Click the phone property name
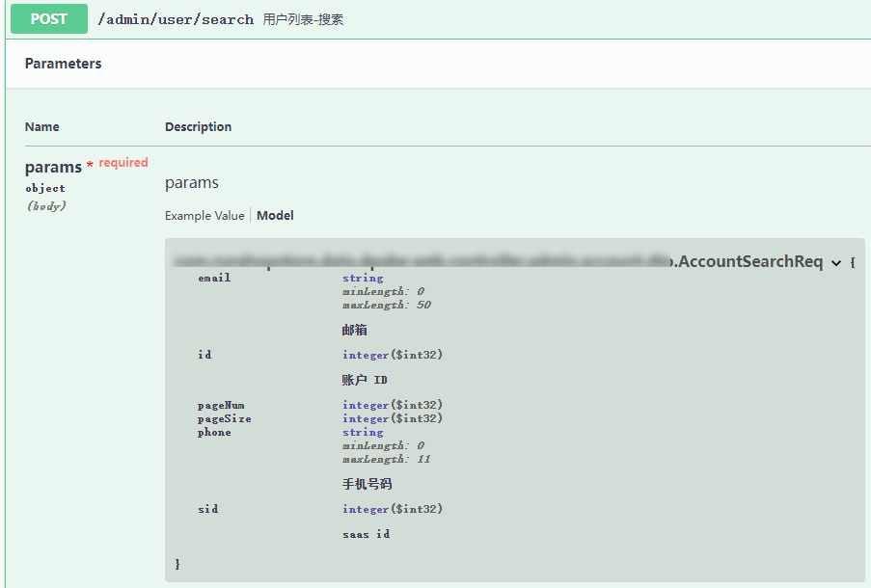871x588 pixels. [214, 432]
